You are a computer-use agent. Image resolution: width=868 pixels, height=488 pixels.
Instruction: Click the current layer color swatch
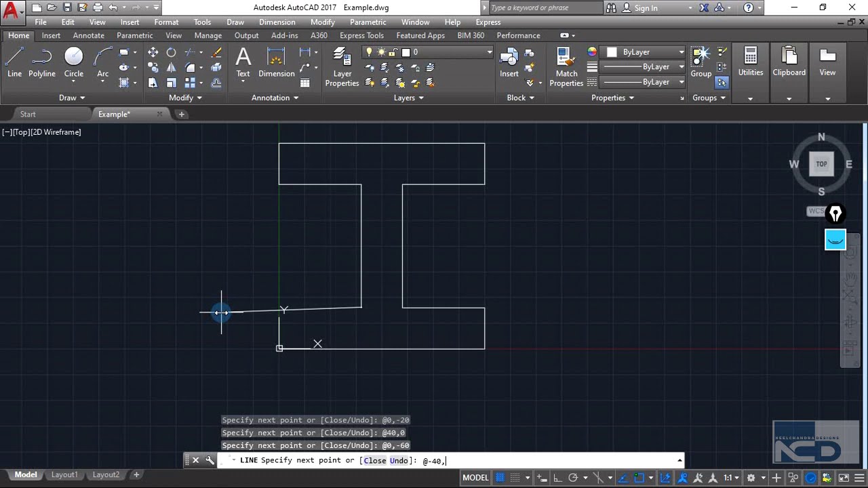pos(406,52)
